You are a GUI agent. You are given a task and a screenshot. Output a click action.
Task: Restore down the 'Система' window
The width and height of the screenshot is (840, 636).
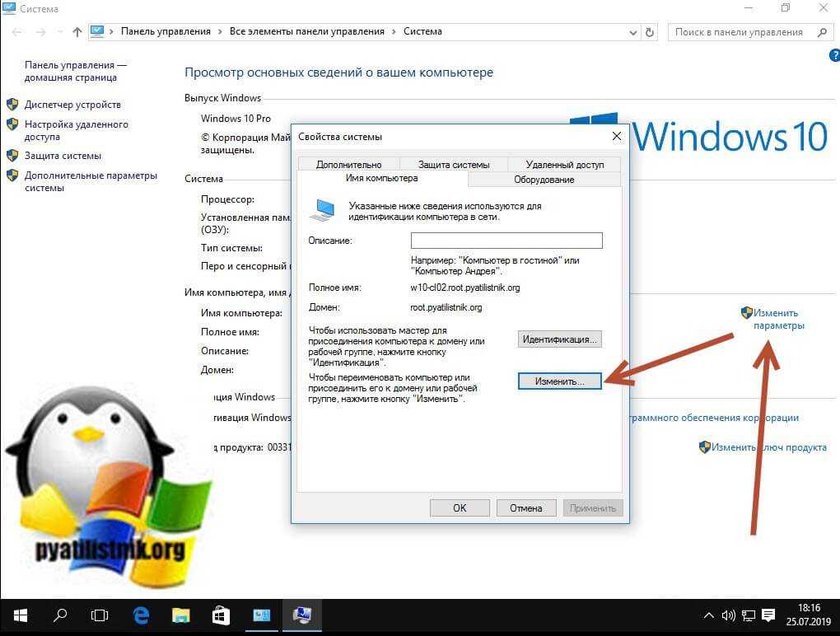(786, 8)
